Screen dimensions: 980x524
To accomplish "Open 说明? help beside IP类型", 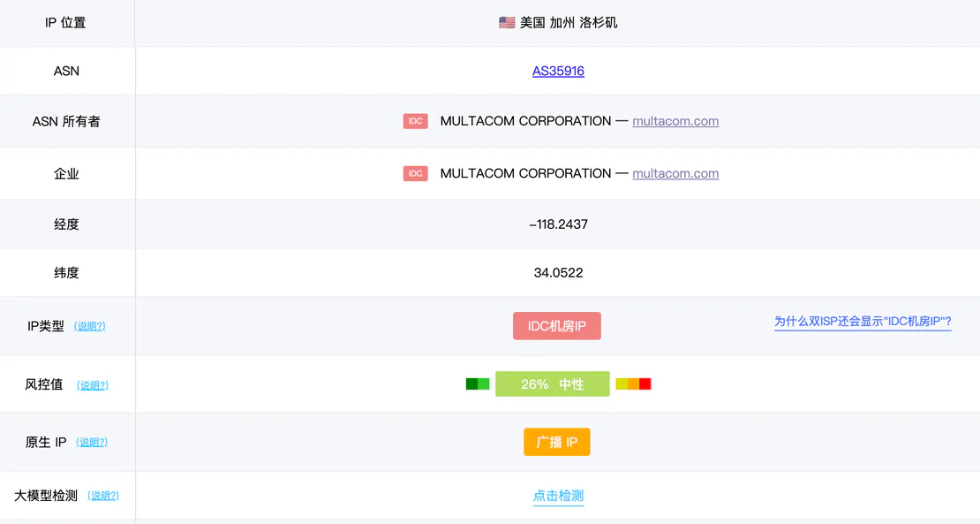I will pyautogui.click(x=92, y=326).
